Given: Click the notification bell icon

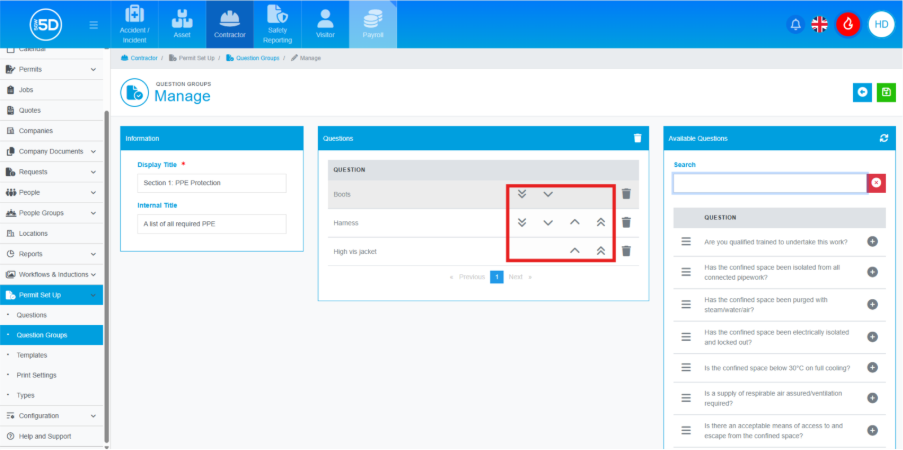Looking at the screenshot, I should click(x=796, y=24).
